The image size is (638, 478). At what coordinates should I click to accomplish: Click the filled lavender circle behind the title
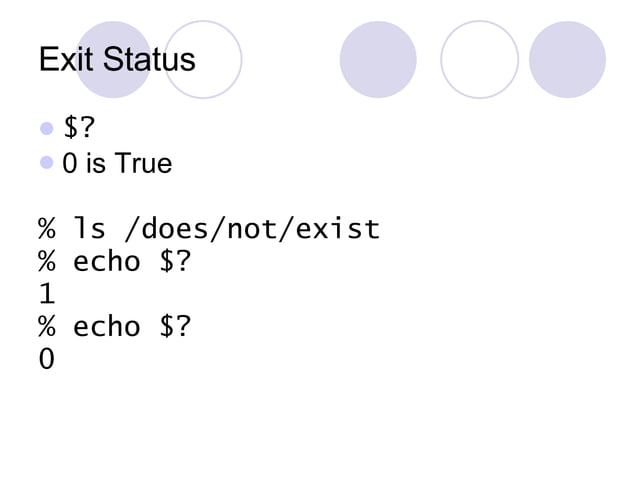[114, 59]
